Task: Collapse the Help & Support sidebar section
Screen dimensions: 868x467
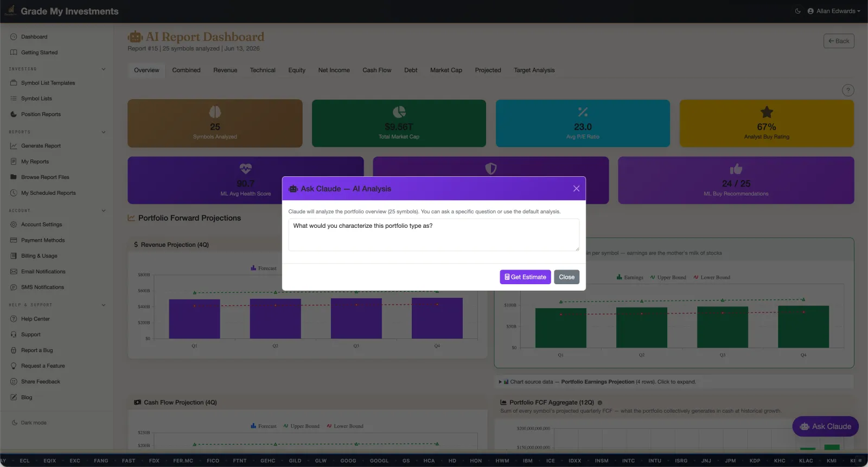Action: pos(104,305)
